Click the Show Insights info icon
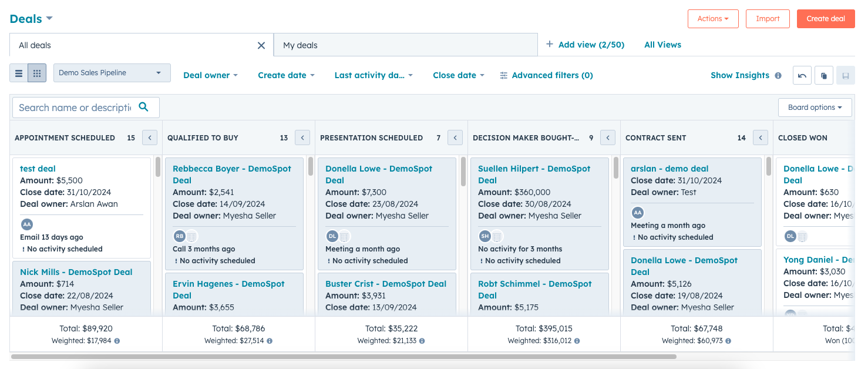868x369 pixels. [778, 75]
